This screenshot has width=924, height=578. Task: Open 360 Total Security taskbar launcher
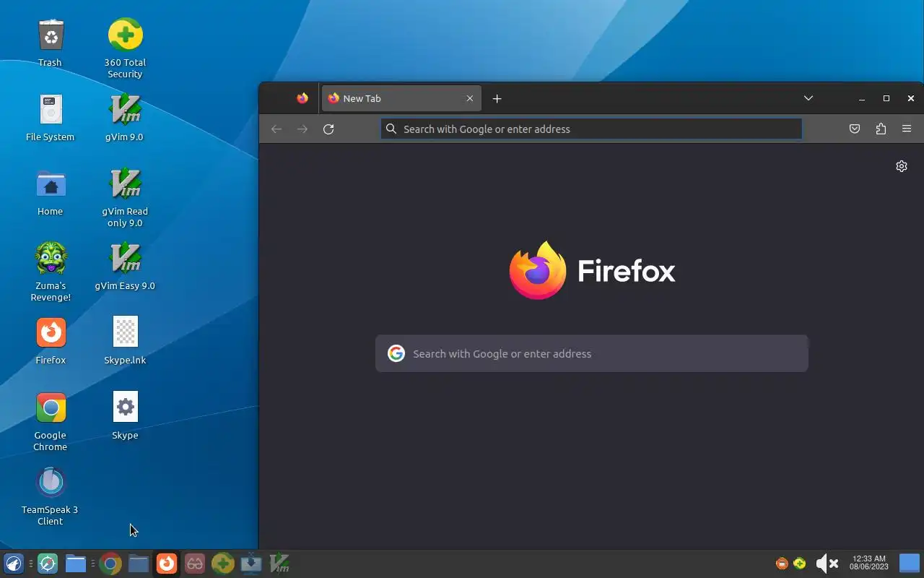[x=223, y=564]
